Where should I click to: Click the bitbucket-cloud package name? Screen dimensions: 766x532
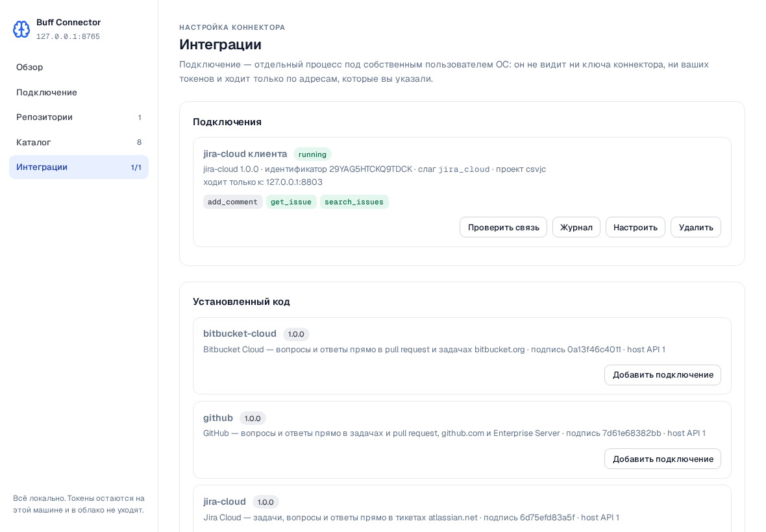click(240, 333)
